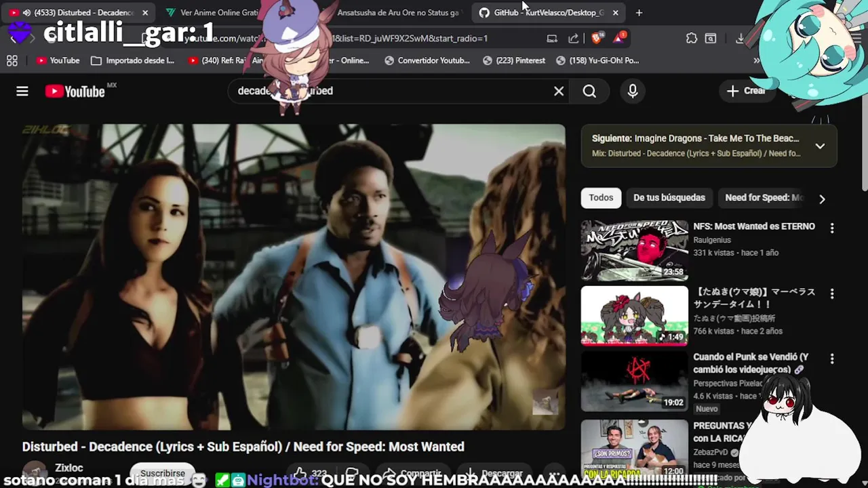Select the 'De tus búsquedas' chip
868x488 pixels.
[x=669, y=197]
